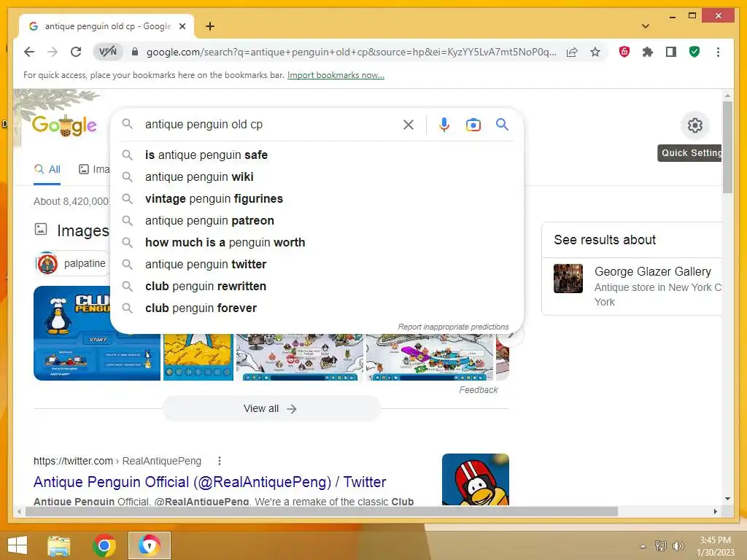The image size is (747, 560).
Task: Open the tab search chevron
Action: (x=645, y=26)
